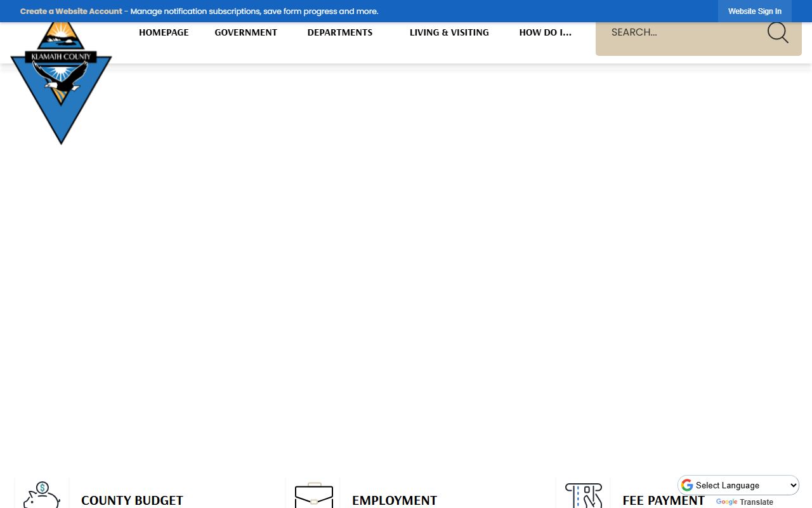The image size is (812, 508).
Task: Open the Fee Payment card icon
Action: (x=583, y=496)
